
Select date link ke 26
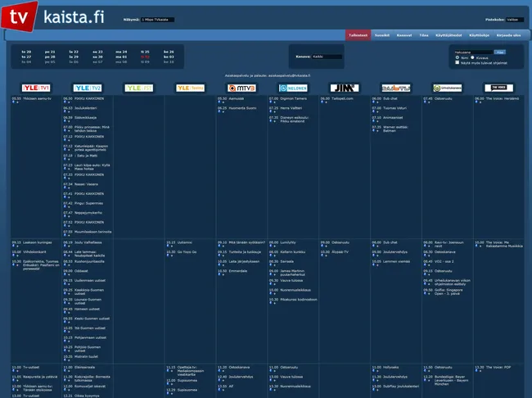(169, 52)
